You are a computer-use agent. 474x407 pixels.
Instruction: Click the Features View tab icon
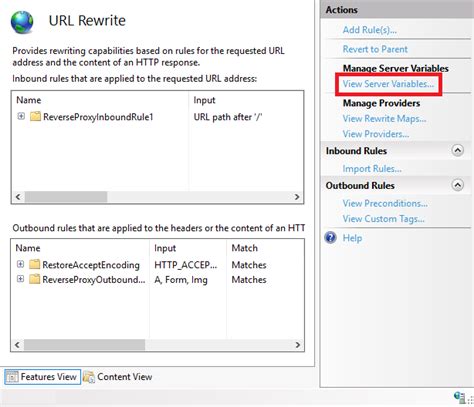12,377
